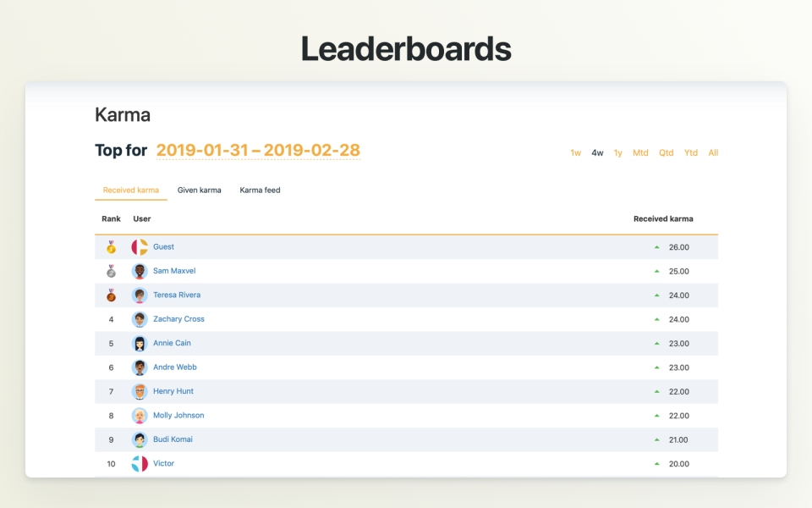Click Guest's avatar icon

pyautogui.click(x=140, y=247)
